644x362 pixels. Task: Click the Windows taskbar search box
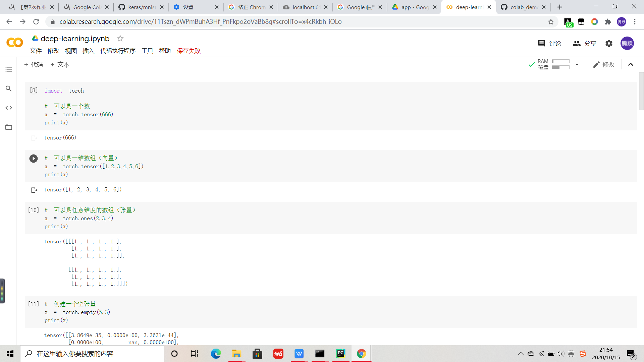tap(92, 354)
